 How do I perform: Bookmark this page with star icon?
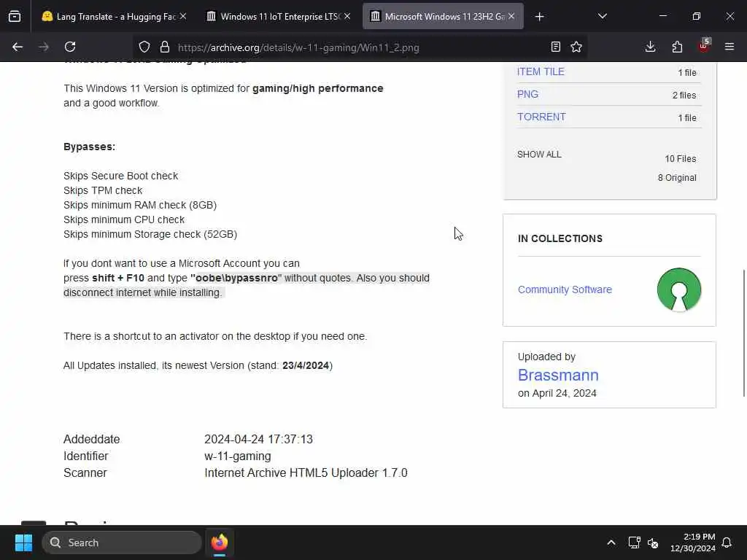576,47
